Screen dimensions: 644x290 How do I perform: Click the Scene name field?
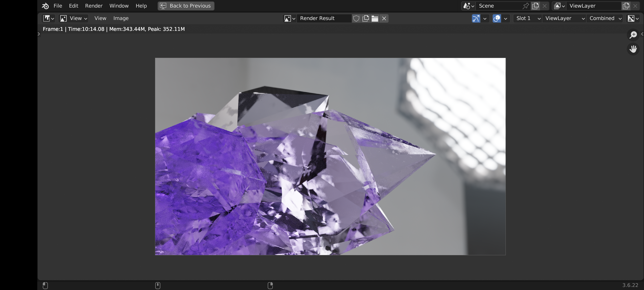click(x=499, y=6)
